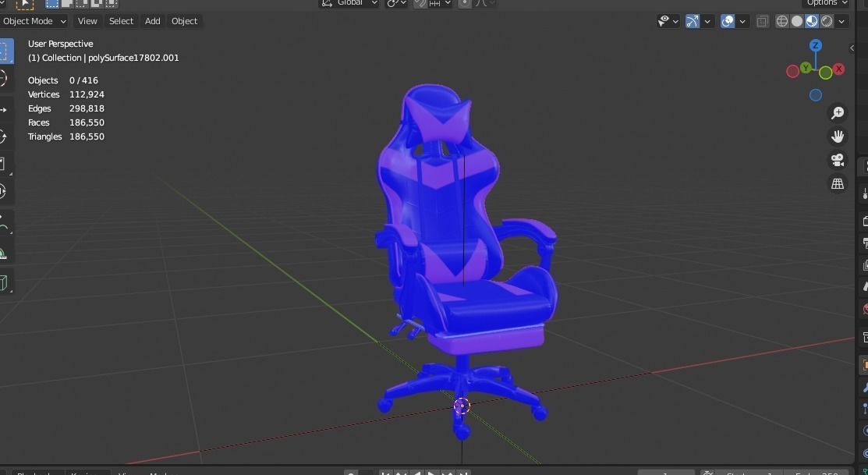Click the Pan view hand icon
The image size is (868, 475).
coord(838,136)
